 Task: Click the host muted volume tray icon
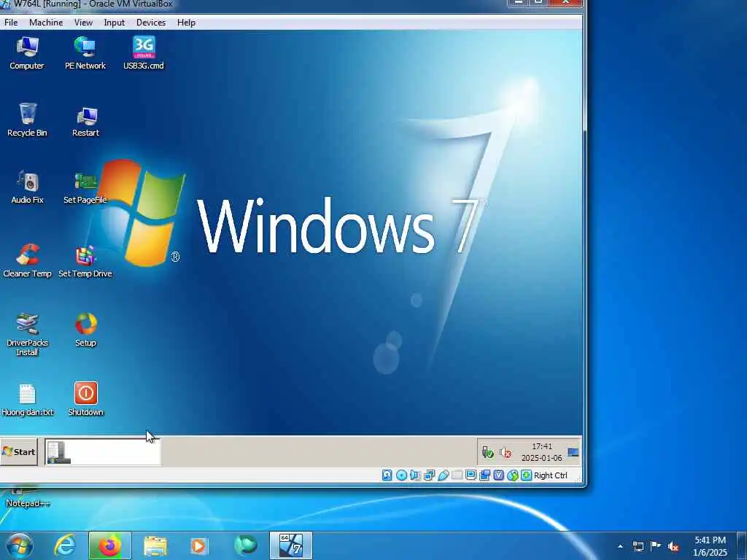coord(673,546)
